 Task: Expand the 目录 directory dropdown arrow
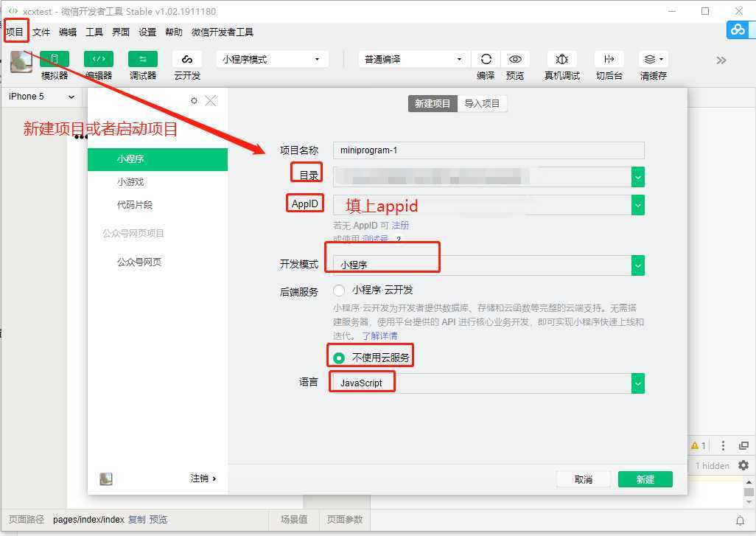[637, 177]
